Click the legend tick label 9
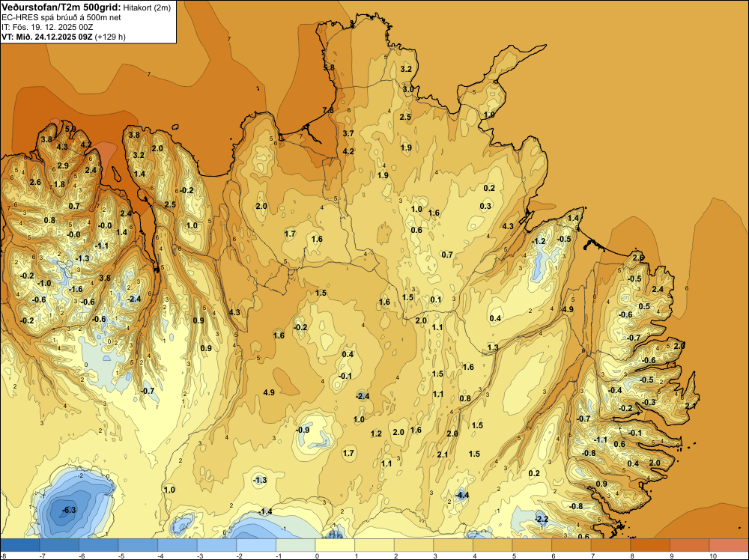Viewport: 749px width, 560px height. click(672, 556)
